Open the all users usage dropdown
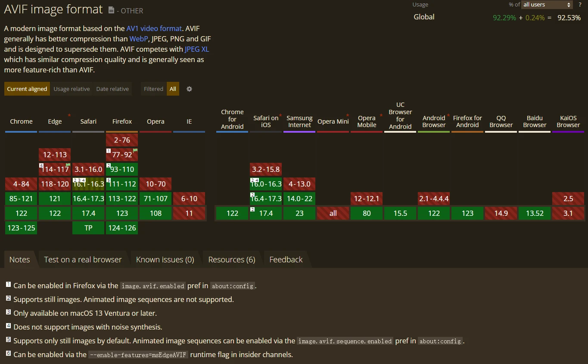588x364 pixels. coord(547,5)
